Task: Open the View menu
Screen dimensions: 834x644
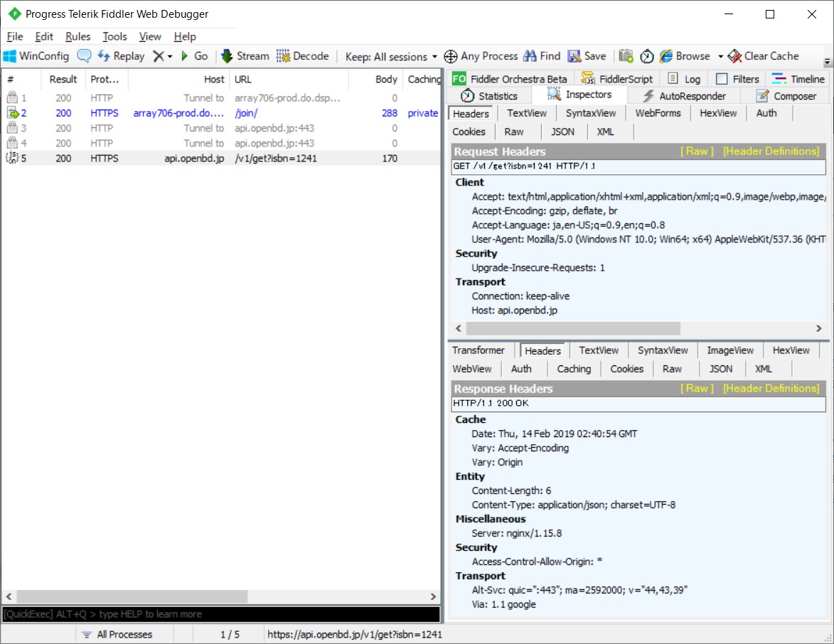Action: tap(150, 37)
